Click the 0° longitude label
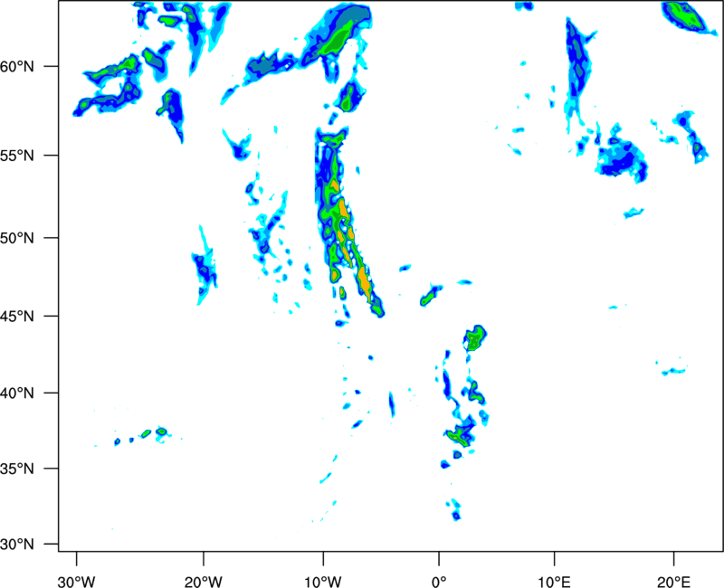This screenshot has height=588, width=724. (439, 582)
